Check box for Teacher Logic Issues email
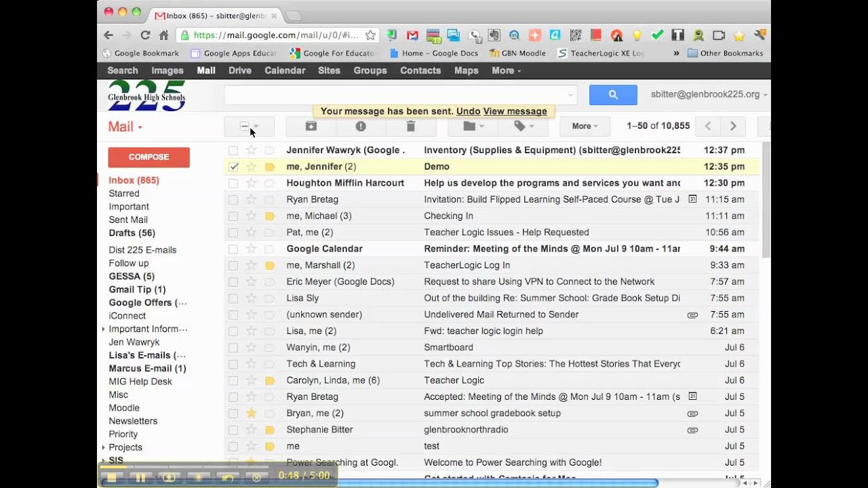Screen dimensions: 868x488 (233, 232)
